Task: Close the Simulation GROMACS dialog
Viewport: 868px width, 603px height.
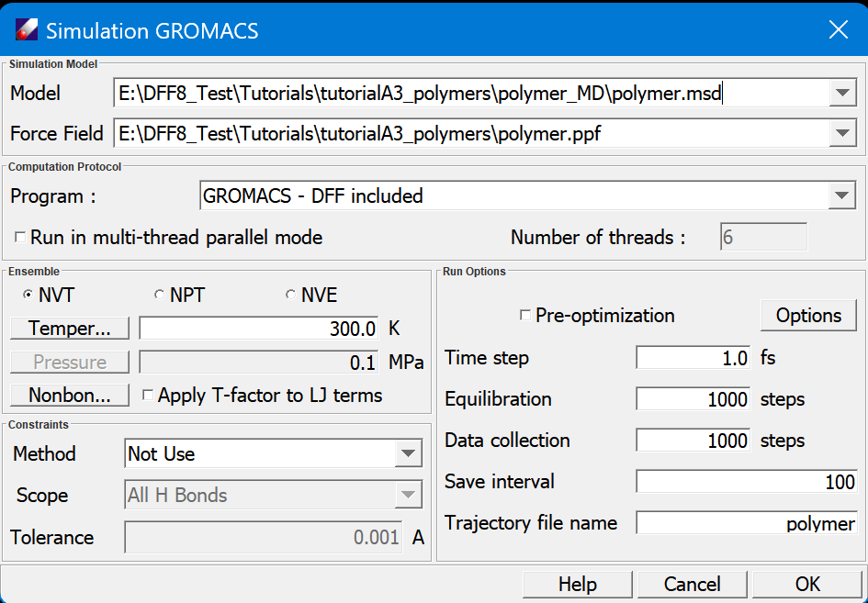Action: (x=838, y=30)
